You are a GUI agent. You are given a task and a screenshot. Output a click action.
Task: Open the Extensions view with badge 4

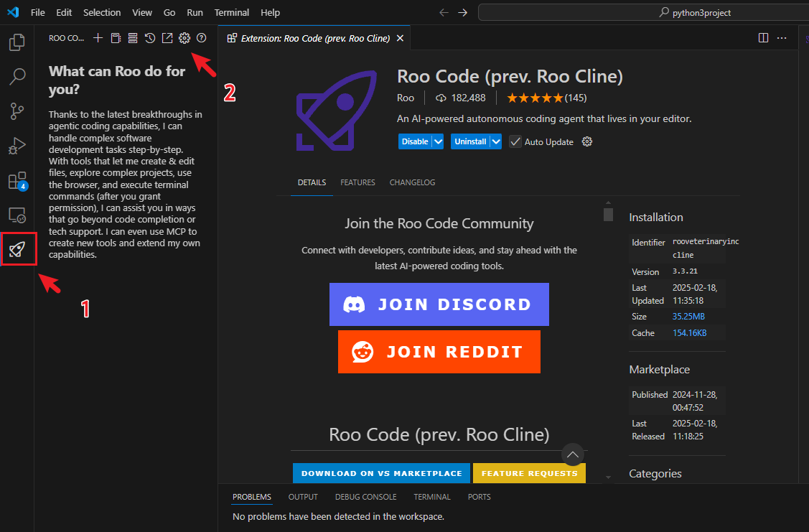17,181
